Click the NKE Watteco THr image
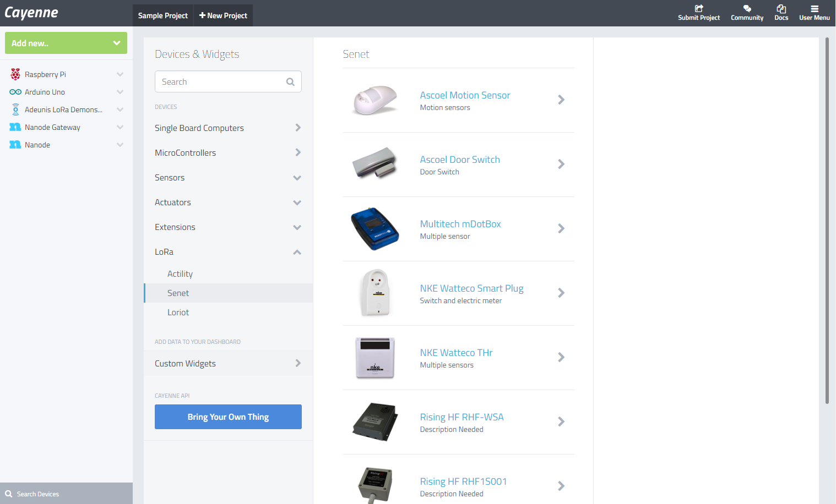The width and height of the screenshot is (836, 504). point(375,358)
